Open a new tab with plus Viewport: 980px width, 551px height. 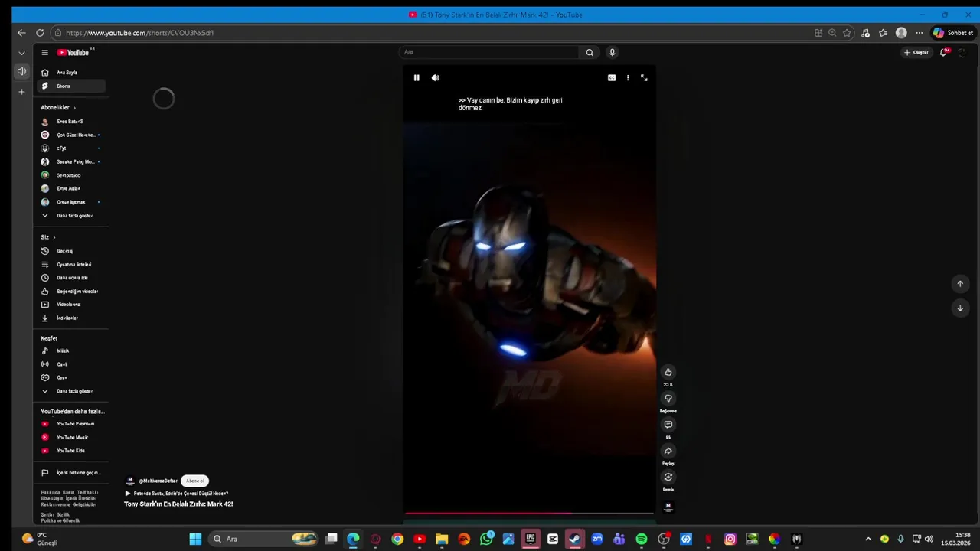pos(21,92)
